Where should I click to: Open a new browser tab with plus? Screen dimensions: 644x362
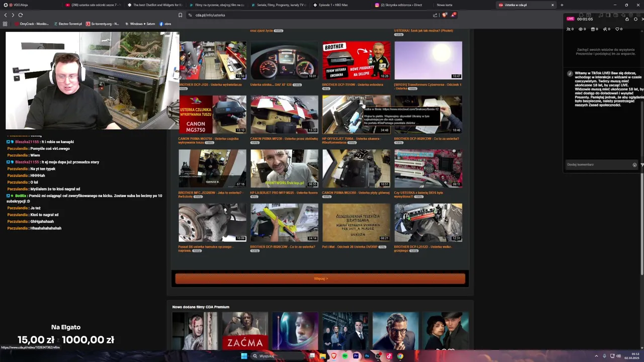561,5
